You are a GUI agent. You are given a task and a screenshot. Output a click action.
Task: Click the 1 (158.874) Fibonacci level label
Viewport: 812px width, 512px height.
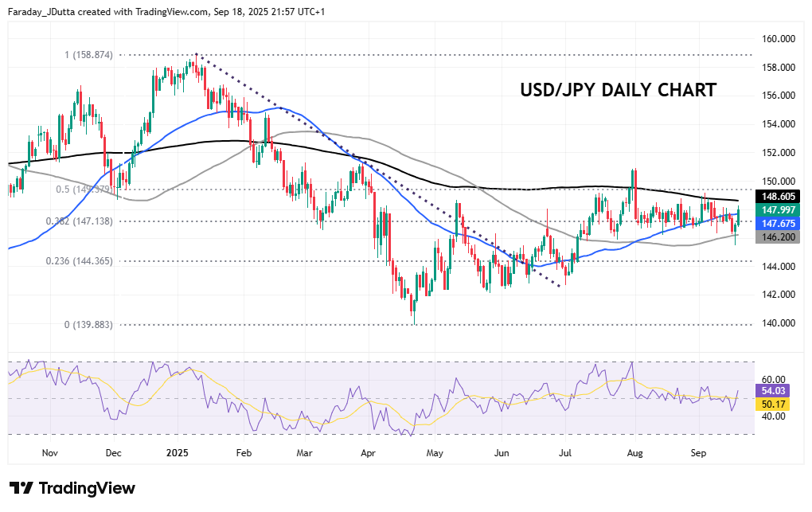89,55
